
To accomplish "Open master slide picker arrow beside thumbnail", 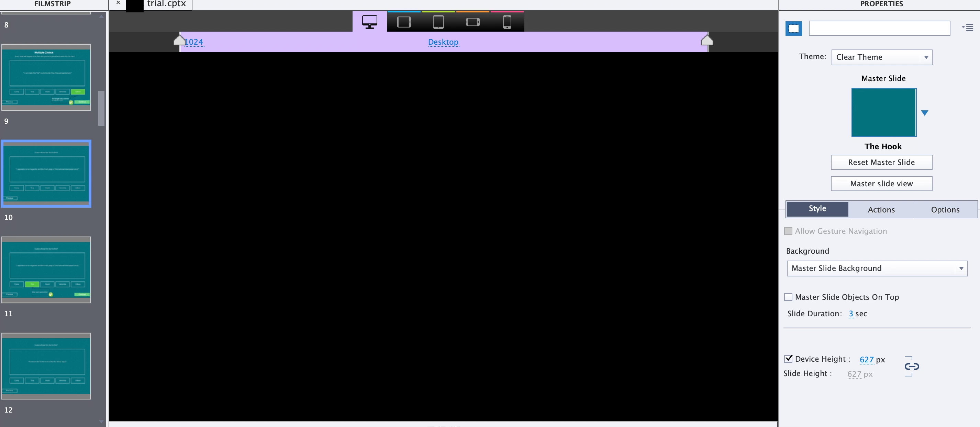I will click(924, 113).
